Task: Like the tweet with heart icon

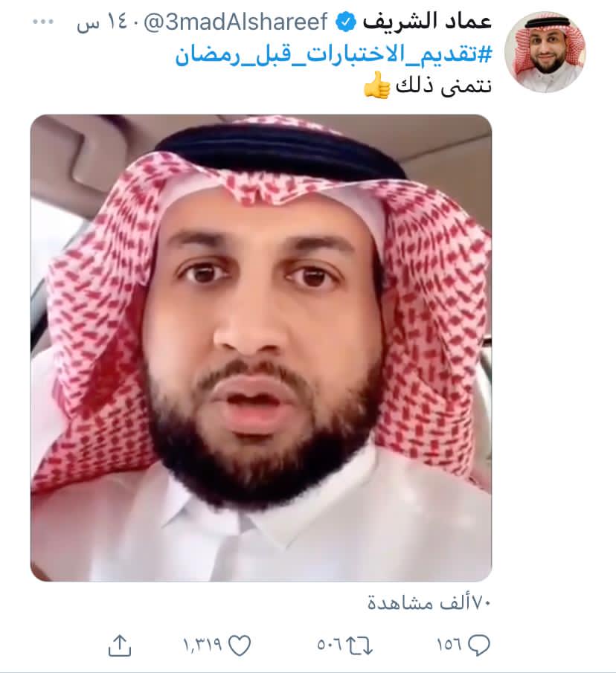Action: [239, 645]
